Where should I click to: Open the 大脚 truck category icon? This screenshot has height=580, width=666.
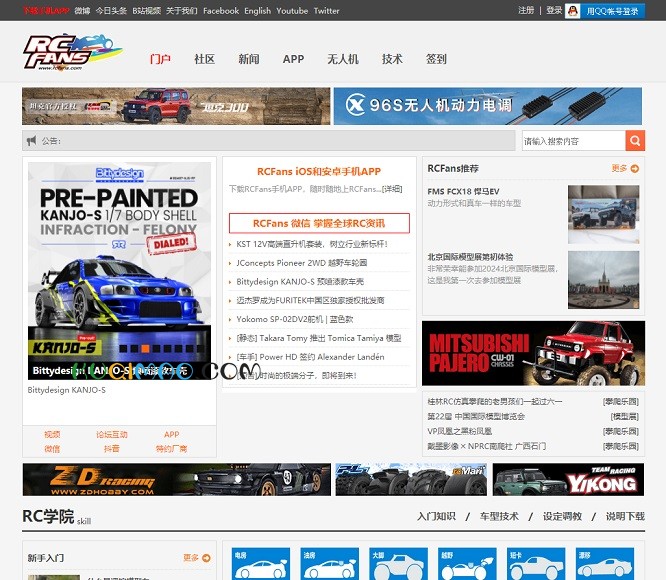tap(398, 564)
